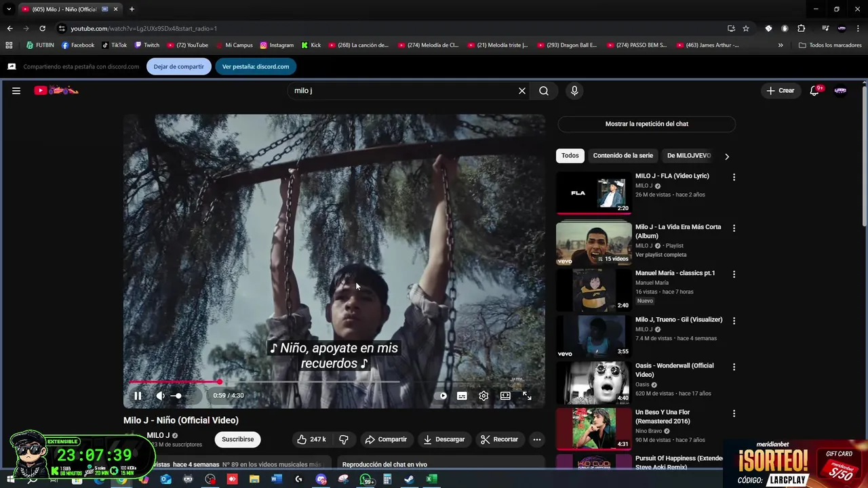Open YouTube notifications bell
Screen dimensions: 868x488
(814, 91)
